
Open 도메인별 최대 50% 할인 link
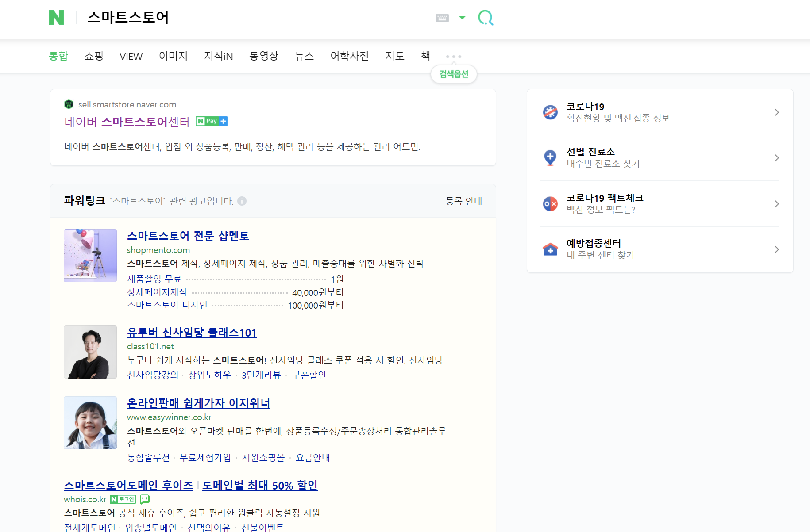260,486
